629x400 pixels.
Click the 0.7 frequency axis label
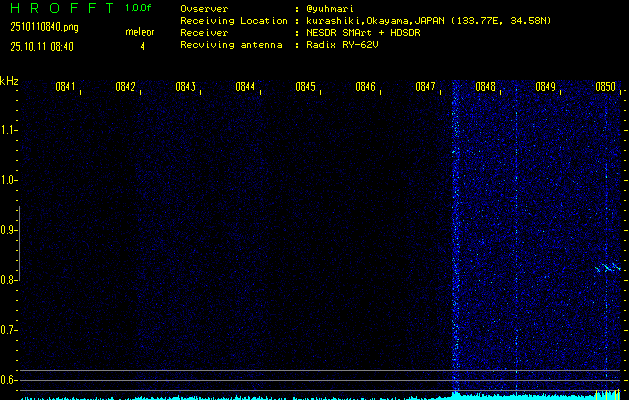7,330
